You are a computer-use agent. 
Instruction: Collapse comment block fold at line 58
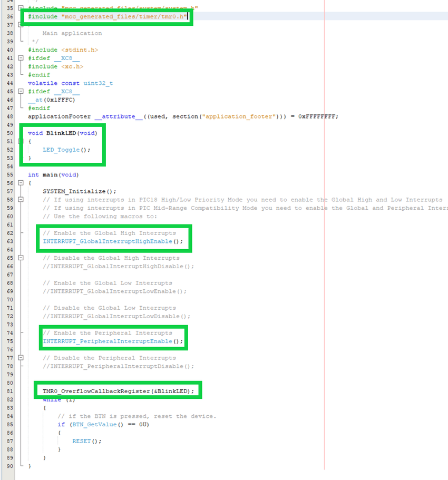pos(21,200)
